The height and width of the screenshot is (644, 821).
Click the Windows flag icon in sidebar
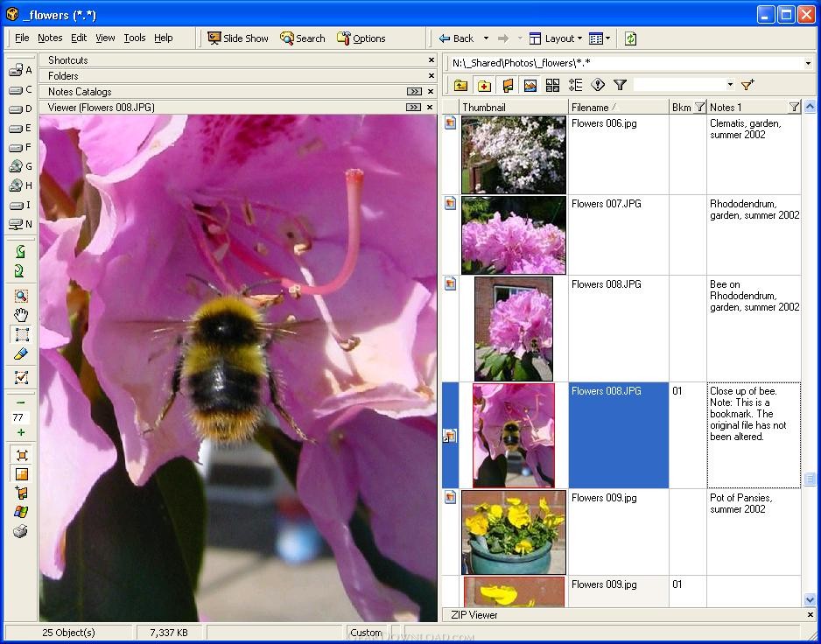coord(22,512)
